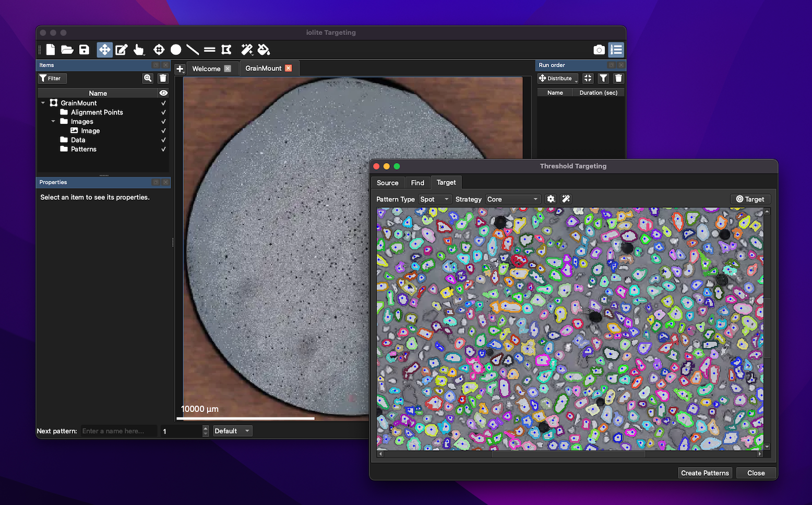The width and height of the screenshot is (812, 505).
Task: Switch to the Source tab
Action: coord(387,183)
